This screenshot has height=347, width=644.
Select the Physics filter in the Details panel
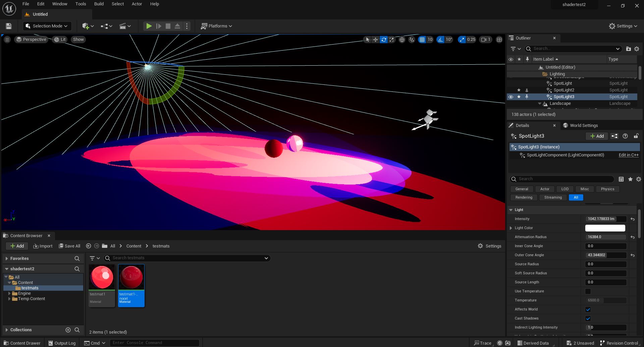click(607, 189)
